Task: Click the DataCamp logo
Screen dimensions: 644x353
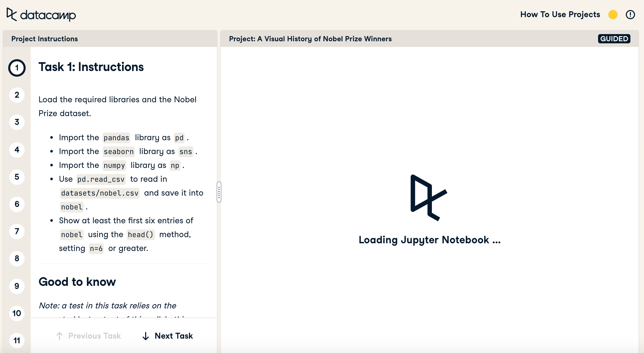Action: coord(41,15)
